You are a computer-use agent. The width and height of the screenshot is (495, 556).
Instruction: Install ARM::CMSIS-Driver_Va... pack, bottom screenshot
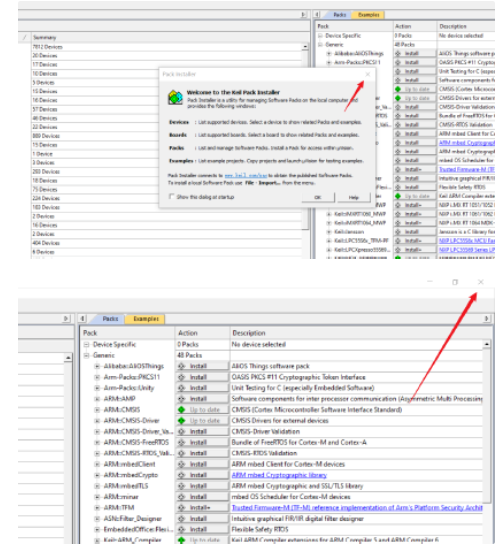202,432
